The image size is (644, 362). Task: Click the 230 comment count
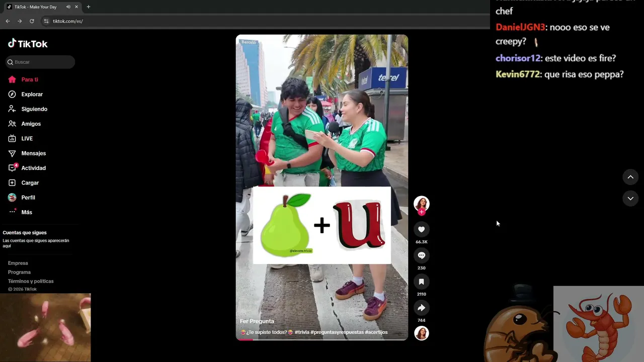coord(422,268)
